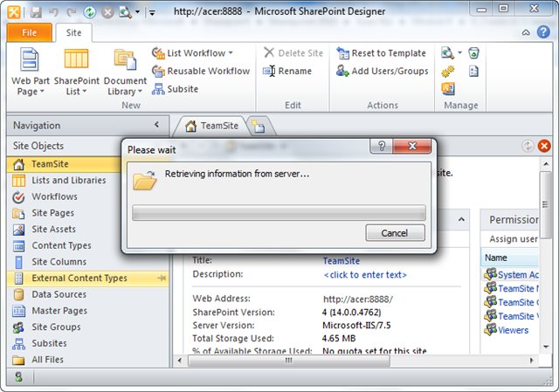Screen dimensions: 559x392
Task: Click Reset to Template
Action: point(381,53)
